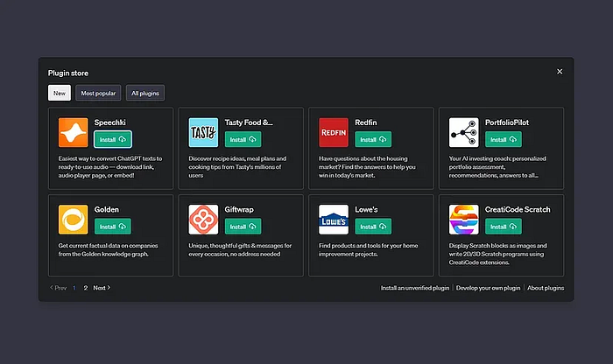Select the Giftwrap plugin icon
The image size is (613, 364).
pos(203,220)
